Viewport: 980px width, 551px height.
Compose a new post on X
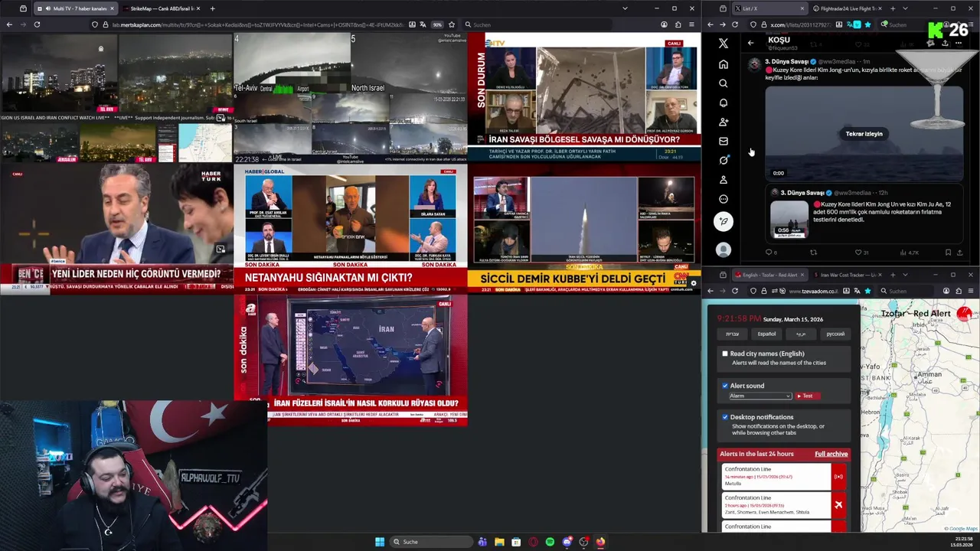coord(724,222)
